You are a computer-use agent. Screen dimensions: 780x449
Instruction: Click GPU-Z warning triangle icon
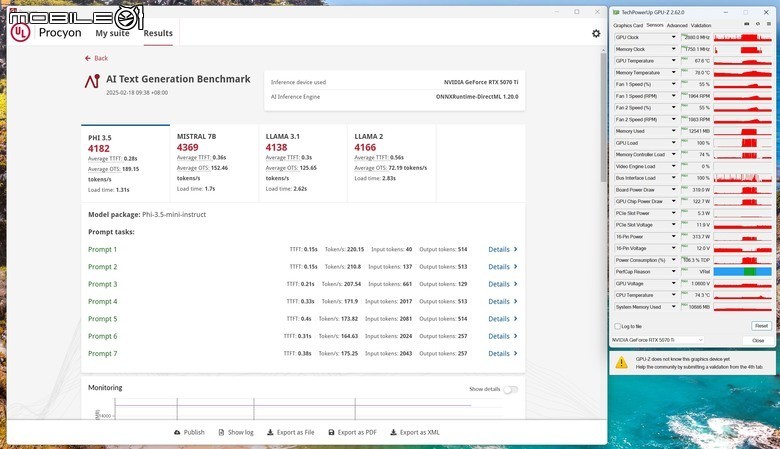pyautogui.click(x=621, y=362)
